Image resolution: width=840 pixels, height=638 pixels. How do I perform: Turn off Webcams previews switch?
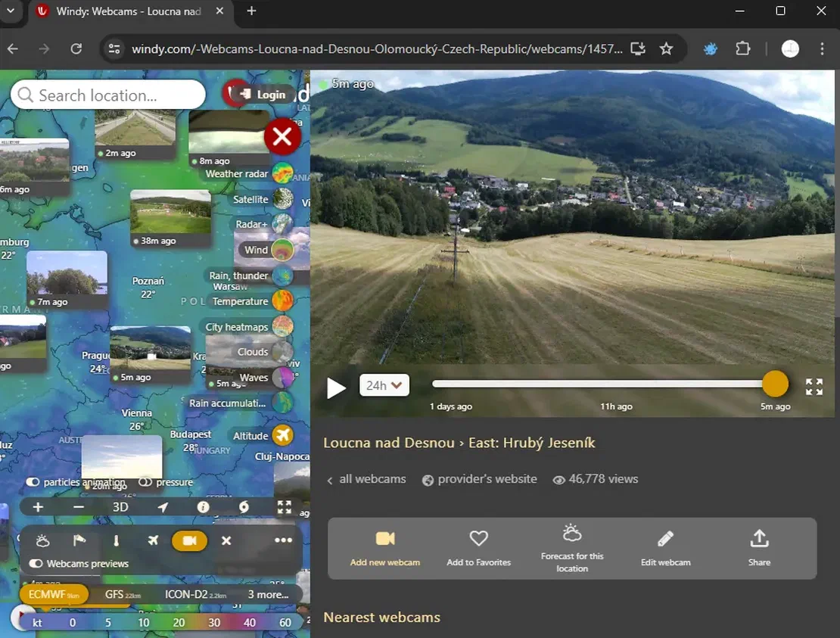(x=36, y=564)
